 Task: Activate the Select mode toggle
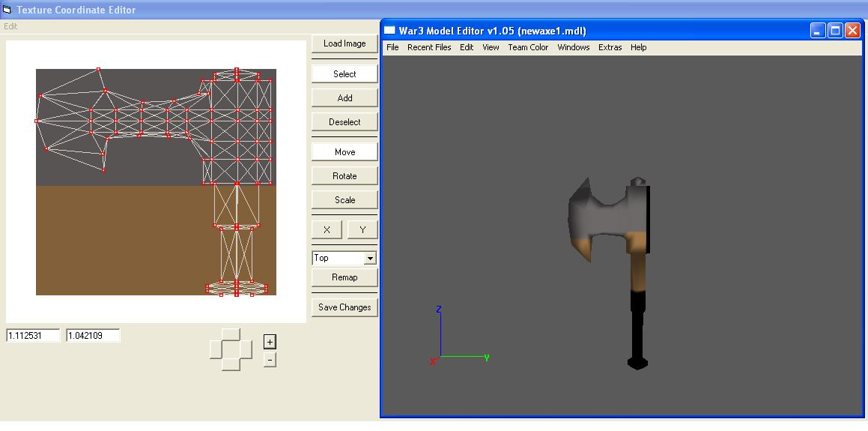coord(345,73)
